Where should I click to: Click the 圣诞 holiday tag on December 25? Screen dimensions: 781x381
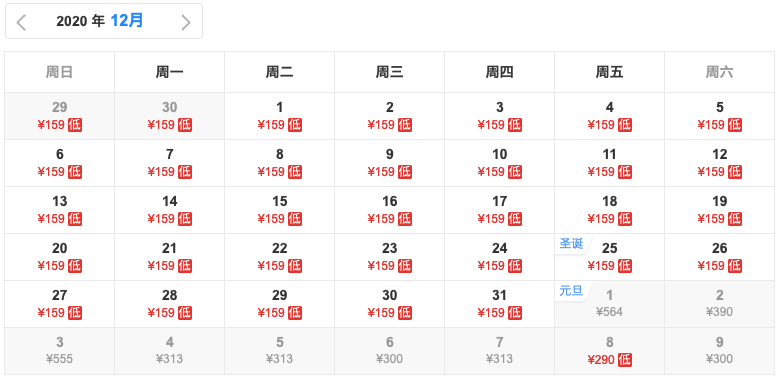click(x=572, y=245)
